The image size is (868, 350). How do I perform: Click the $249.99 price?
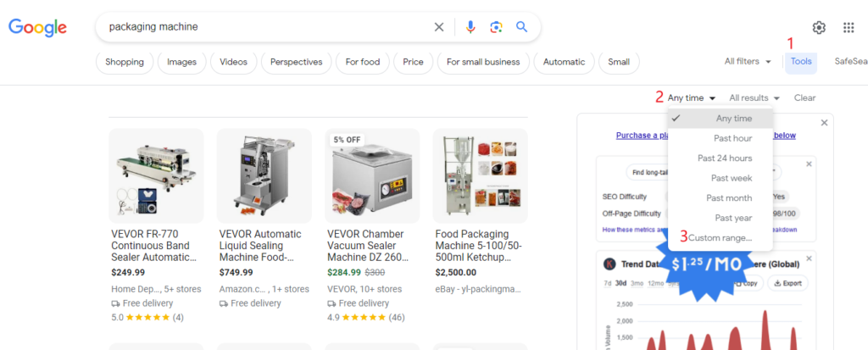(128, 273)
